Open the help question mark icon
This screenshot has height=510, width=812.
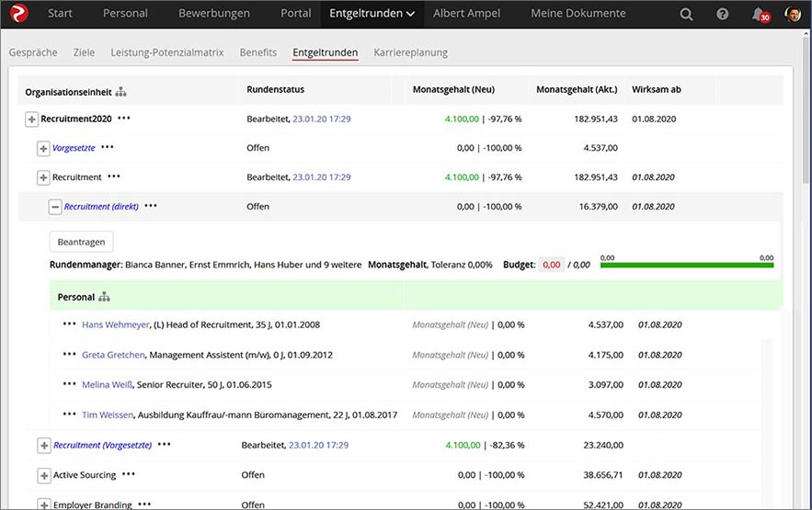pos(723,14)
